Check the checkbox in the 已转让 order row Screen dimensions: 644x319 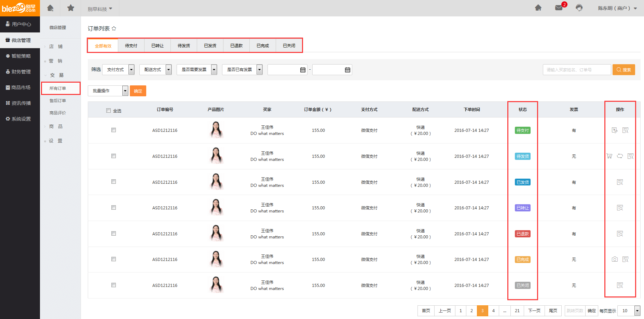coord(113,207)
